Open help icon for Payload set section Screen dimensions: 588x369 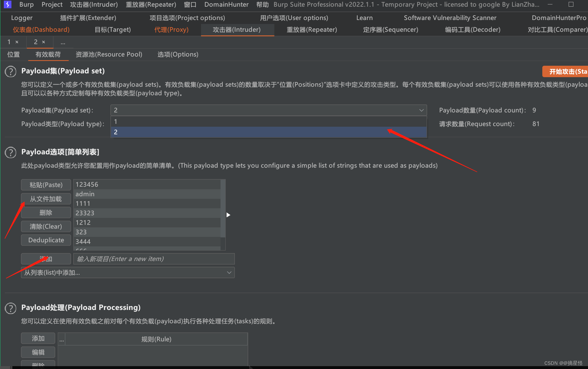10,71
